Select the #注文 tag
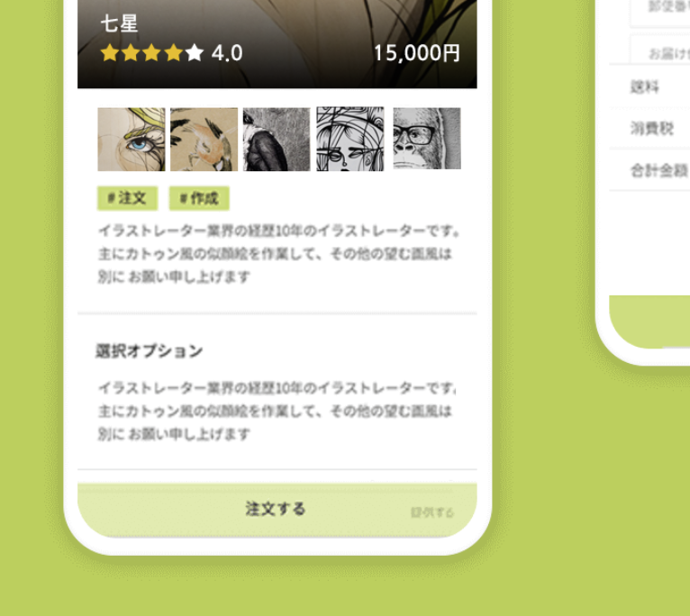 128,198
